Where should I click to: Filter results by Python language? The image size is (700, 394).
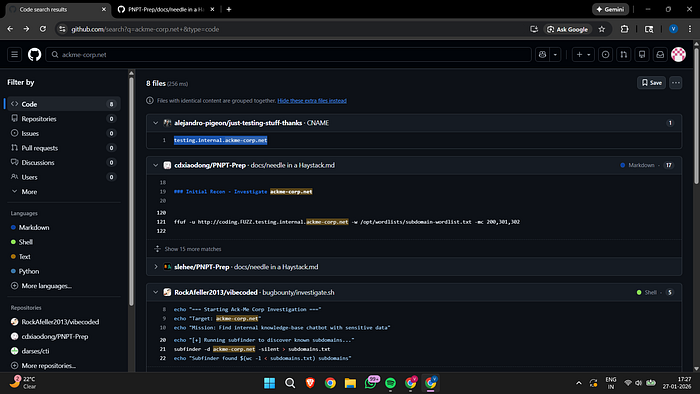coord(25,271)
